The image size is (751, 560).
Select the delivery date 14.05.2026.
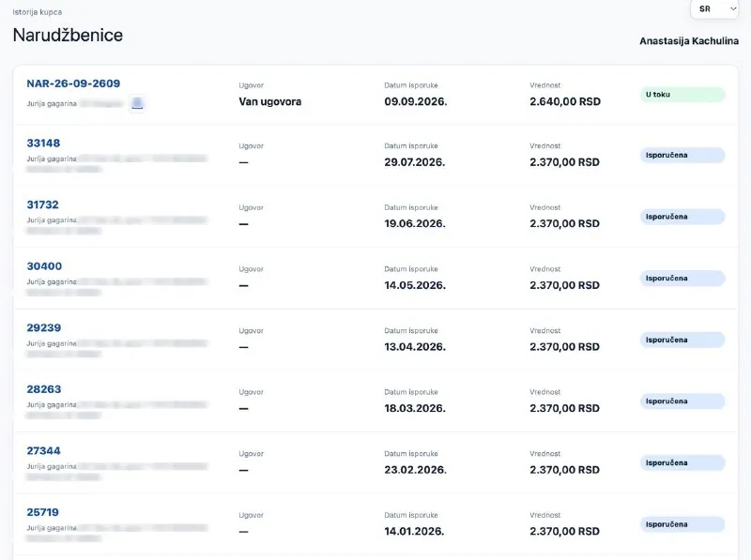(x=415, y=285)
